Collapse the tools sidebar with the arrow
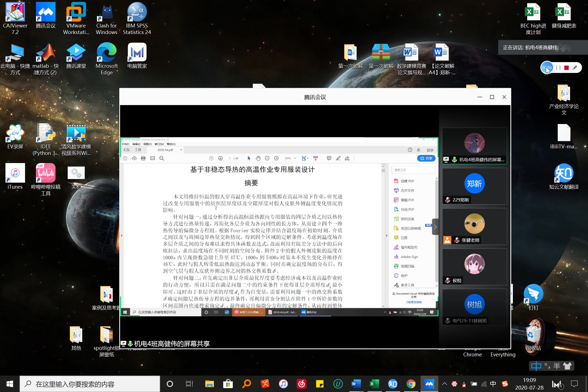This screenshot has height=392, width=588. pos(435,227)
